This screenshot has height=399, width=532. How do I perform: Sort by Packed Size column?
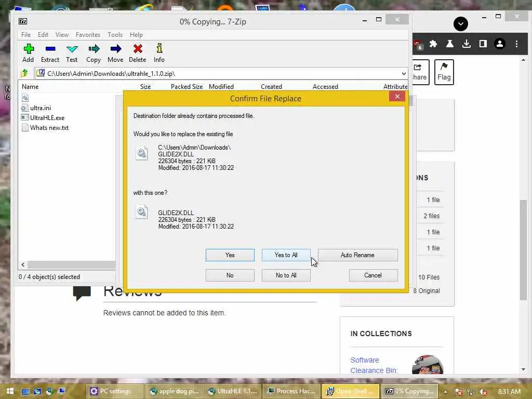click(187, 87)
